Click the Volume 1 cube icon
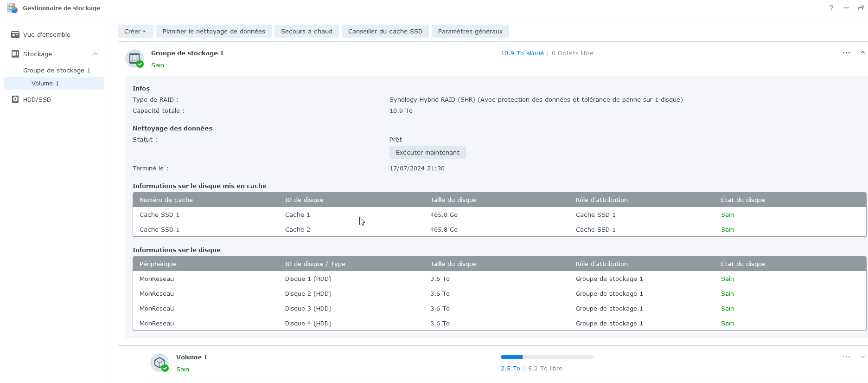868x383 pixels. [x=160, y=363]
